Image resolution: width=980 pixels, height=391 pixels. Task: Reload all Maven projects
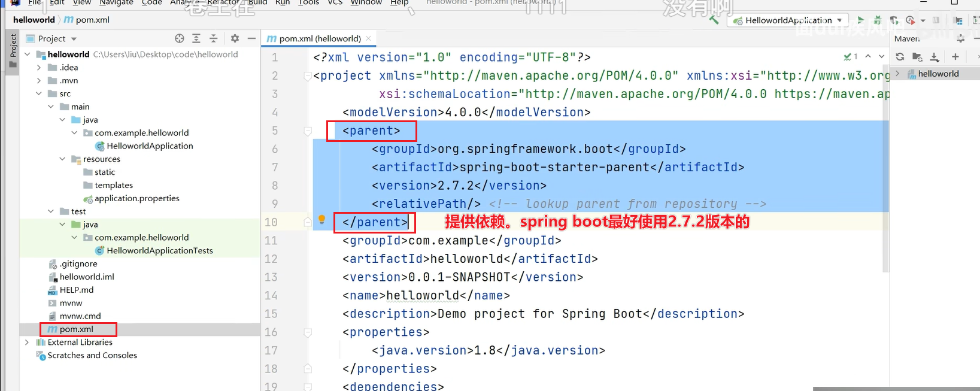900,57
